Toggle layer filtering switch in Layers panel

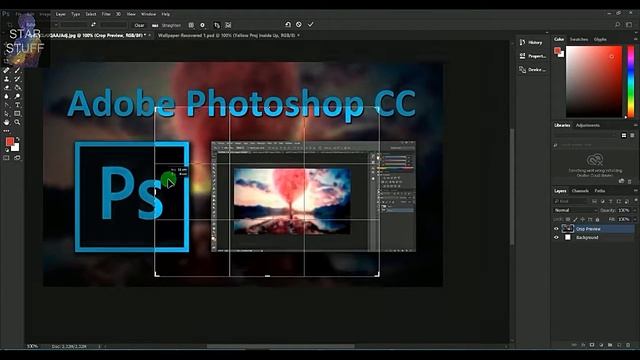[636, 200]
